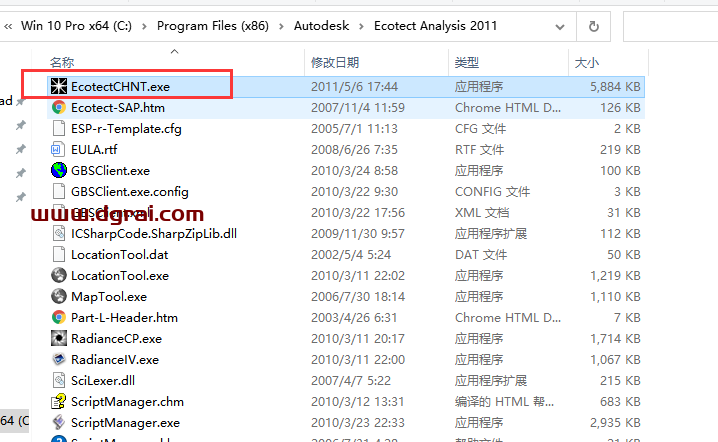Screen dimensions: 718x442
Task: Click the type CONFIG 文件
Action: [492, 192]
